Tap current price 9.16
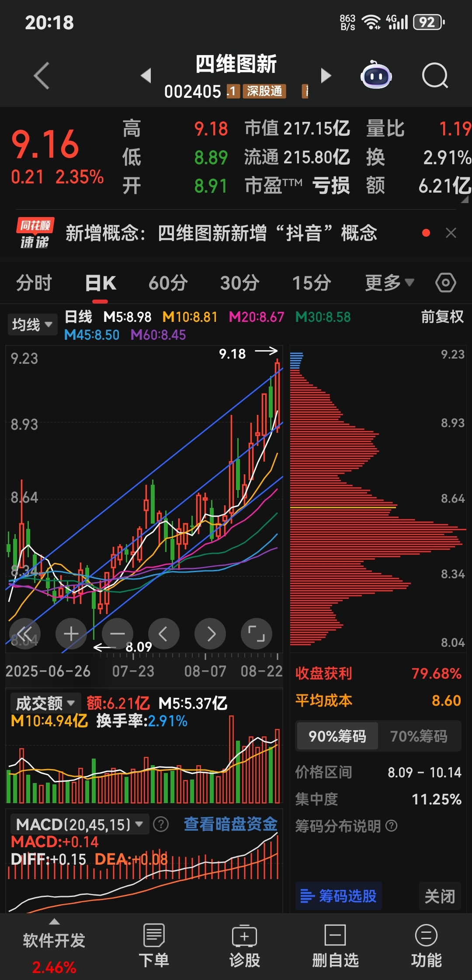472x980 pixels. pos(45,144)
